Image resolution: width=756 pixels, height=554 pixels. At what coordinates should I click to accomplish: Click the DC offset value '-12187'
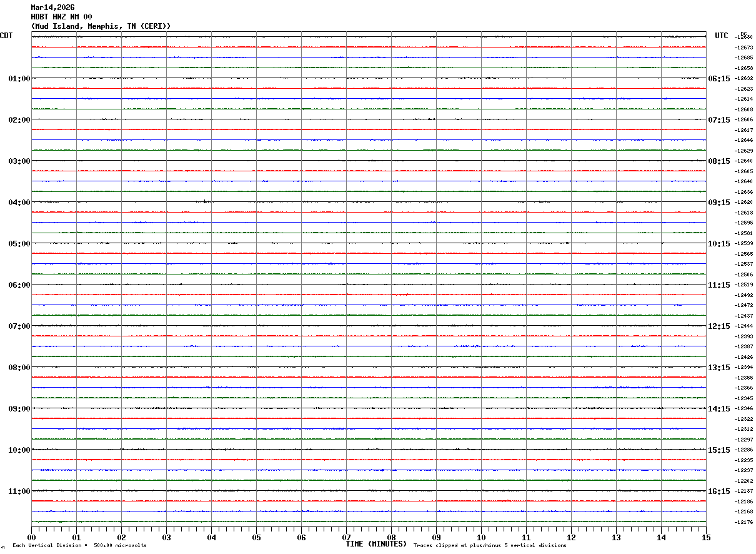[744, 491]
